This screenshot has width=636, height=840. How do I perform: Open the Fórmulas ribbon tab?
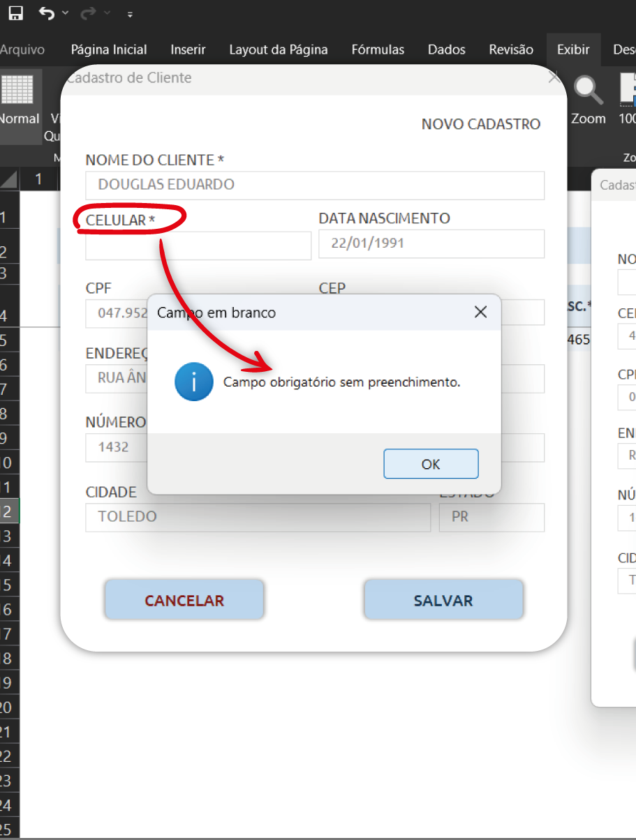378,50
